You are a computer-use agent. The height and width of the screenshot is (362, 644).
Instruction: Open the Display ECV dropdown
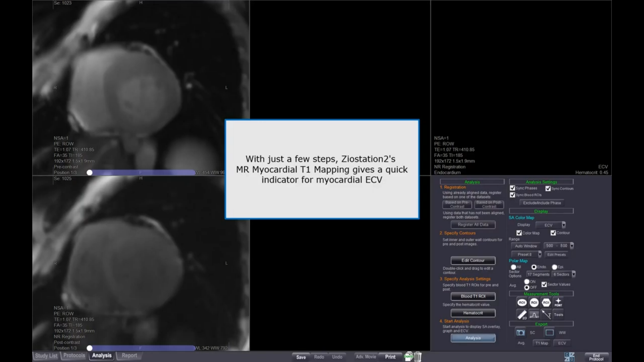(x=551, y=225)
